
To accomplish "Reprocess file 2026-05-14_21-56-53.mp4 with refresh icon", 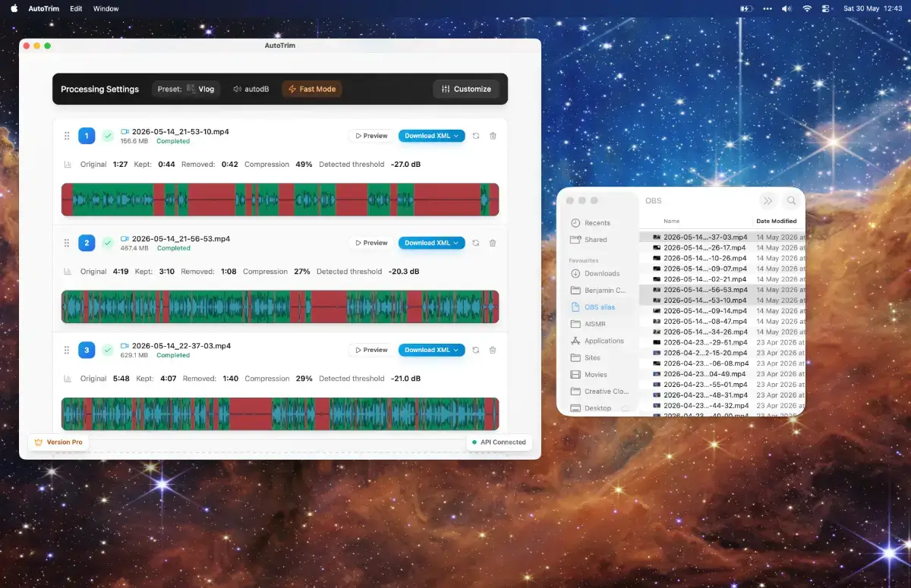I will click(x=476, y=243).
